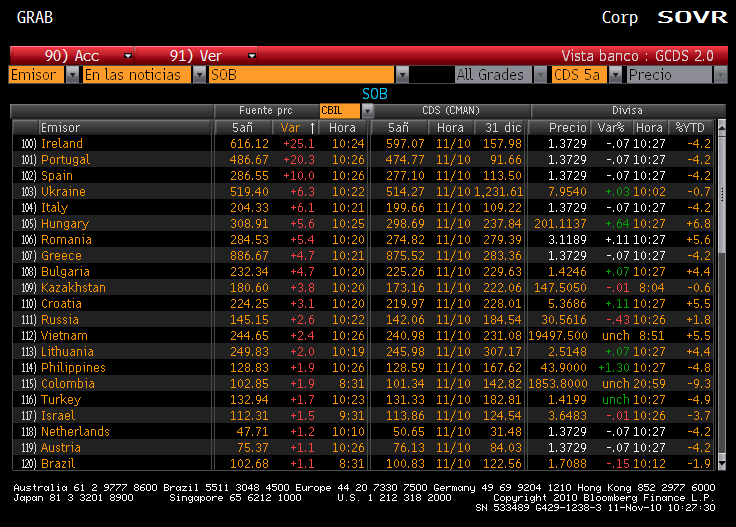The width and height of the screenshot is (736, 527).
Task: Select the 117) Israel issuer
Action: point(58,415)
